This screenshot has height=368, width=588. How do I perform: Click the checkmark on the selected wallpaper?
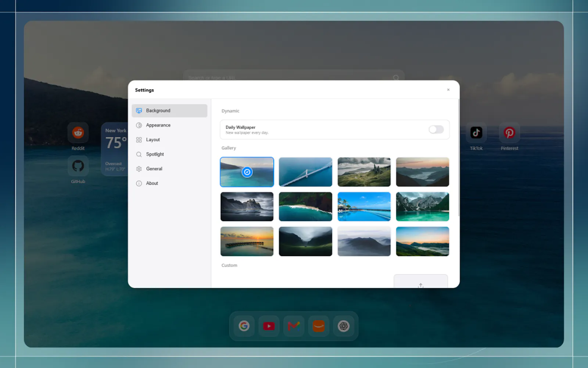click(x=247, y=172)
